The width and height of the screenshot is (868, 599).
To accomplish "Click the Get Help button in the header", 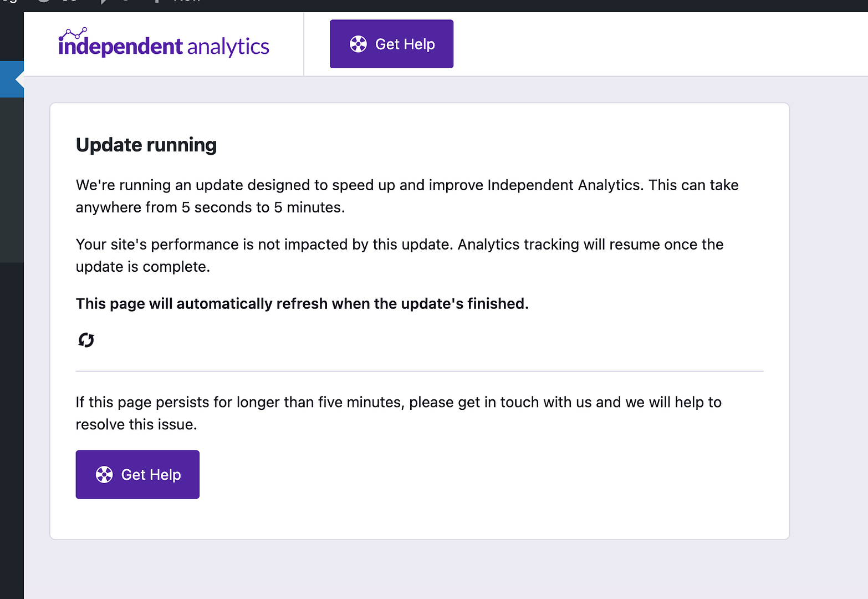I will pos(391,44).
